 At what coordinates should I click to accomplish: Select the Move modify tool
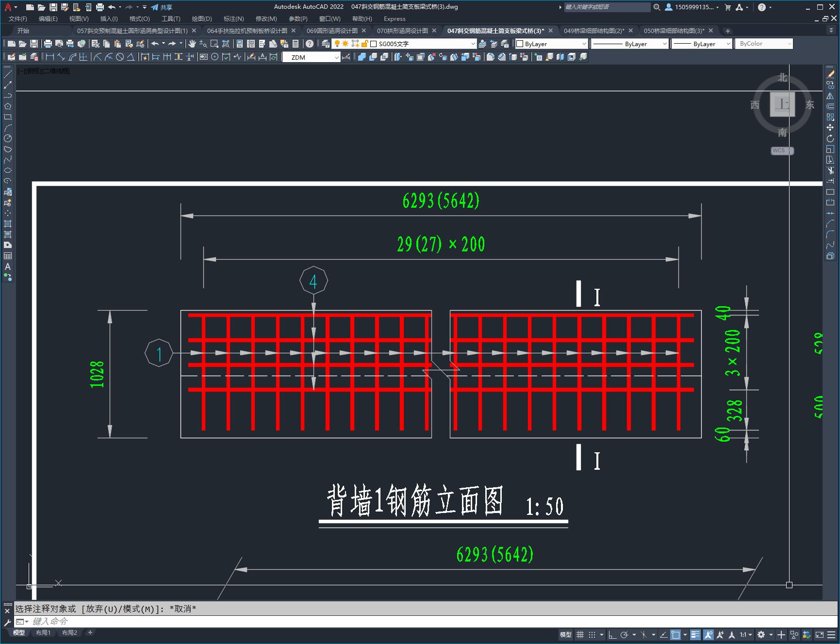[x=830, y=128]
